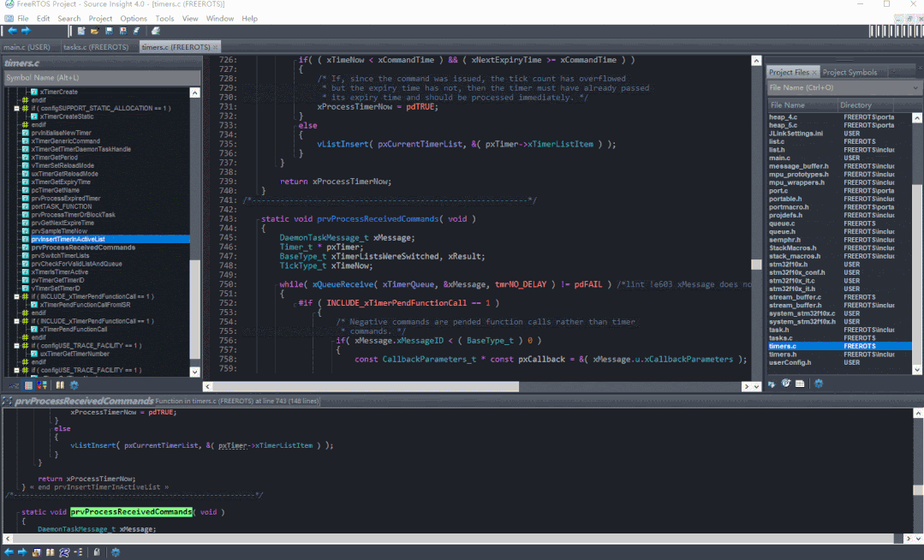Switch to the Project Symbols tab
This screenshot has width=924, height=560.
click(850, 73)
